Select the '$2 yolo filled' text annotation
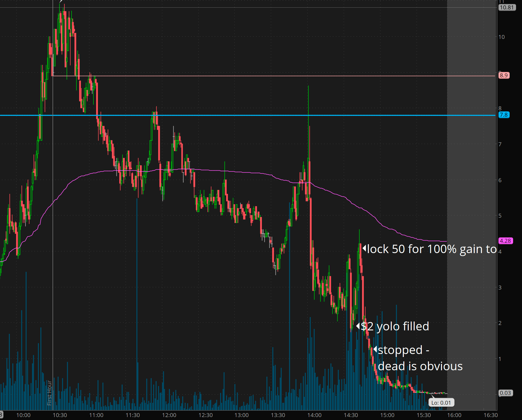Viewport: 522px width, 420px height. (x=395, y=326)
